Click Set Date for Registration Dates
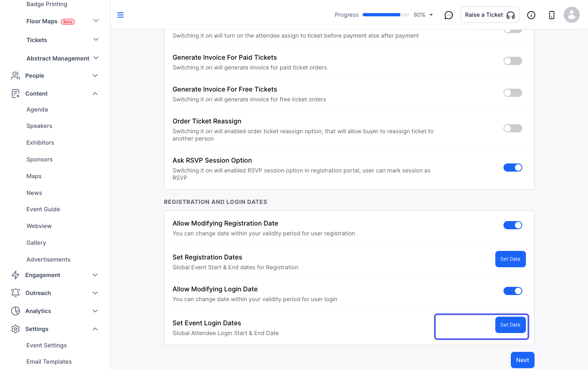 [510, 259]
